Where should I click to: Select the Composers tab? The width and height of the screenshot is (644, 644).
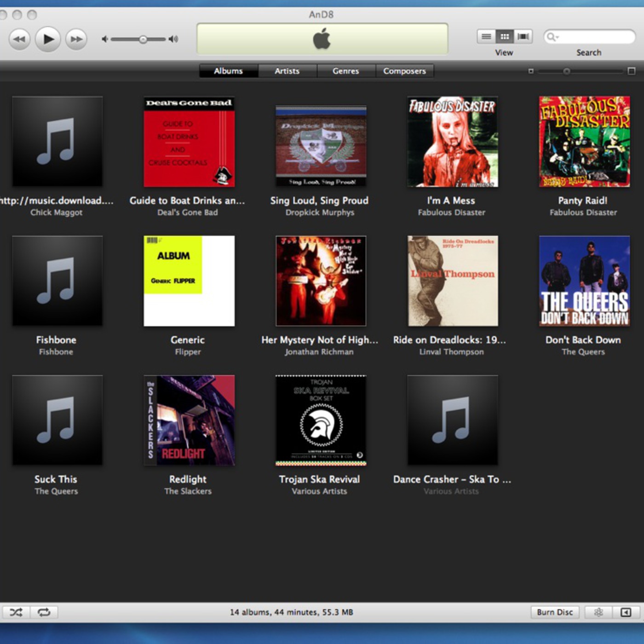[x=404, y=71]
